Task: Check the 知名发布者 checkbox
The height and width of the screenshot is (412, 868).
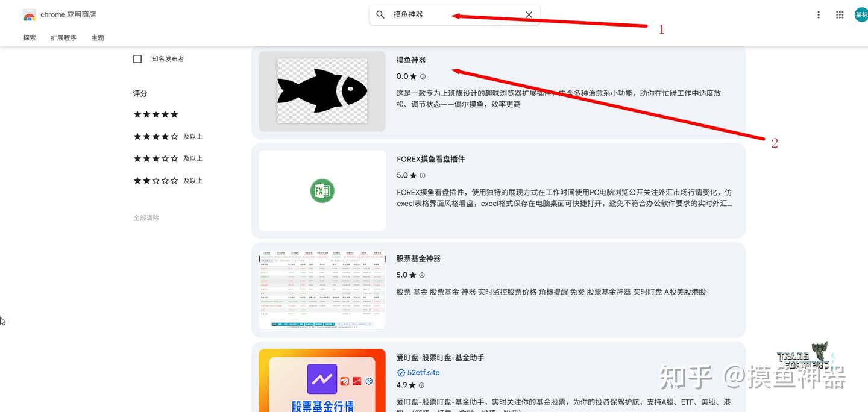Action: (x=137, y=58)
